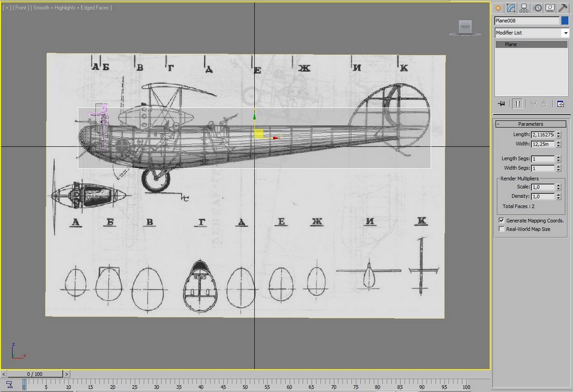
Task: Select the Plane entry in modifier stack
Action: 532,44
